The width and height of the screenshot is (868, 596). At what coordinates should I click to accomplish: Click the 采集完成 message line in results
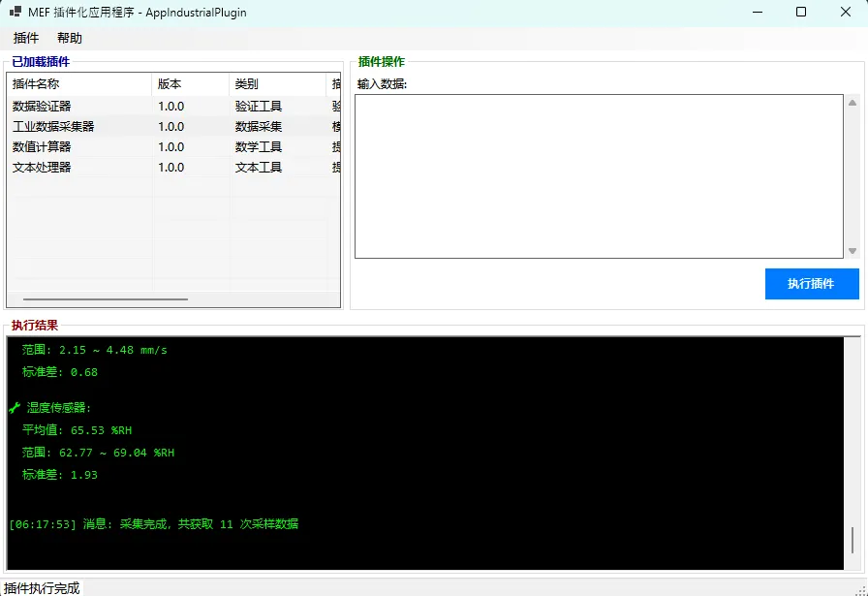point(153,524)
